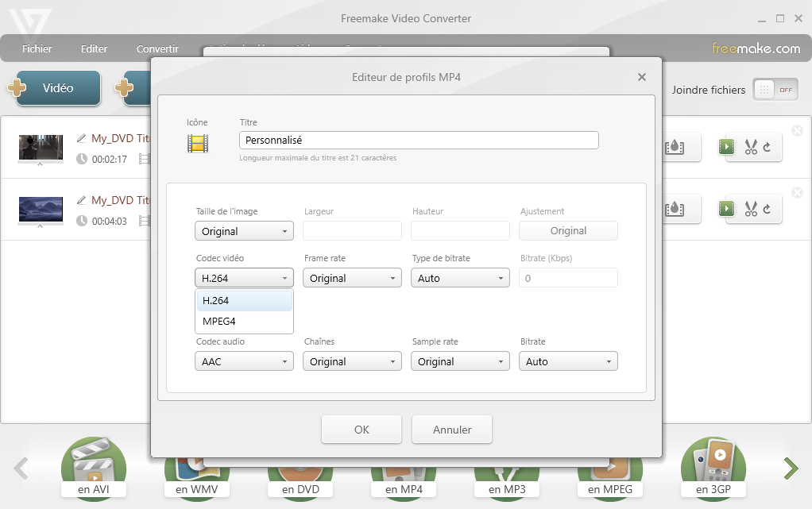
Task: Click the rename pencil for the second video
Action: (x=81, y=200)
